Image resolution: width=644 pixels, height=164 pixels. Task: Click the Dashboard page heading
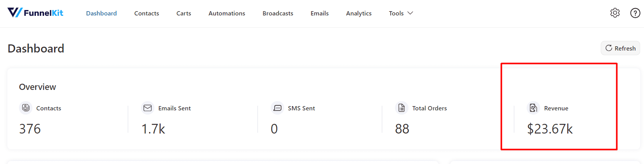tap(36, 48)
